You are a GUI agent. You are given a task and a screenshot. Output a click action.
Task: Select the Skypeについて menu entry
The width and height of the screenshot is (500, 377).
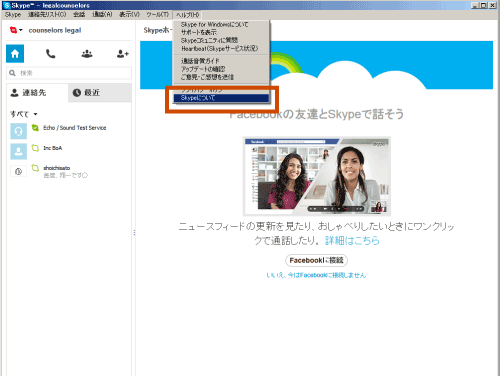click(x=221, y=98)
